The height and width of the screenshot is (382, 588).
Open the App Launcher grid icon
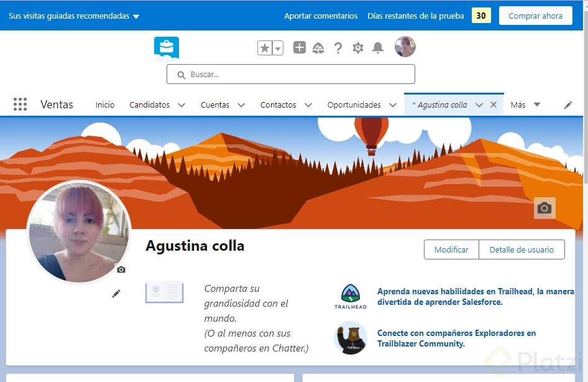coord(21,105)
